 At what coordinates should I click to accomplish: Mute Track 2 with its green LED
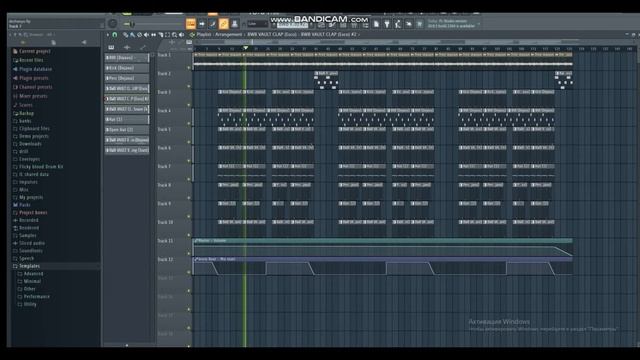(189, 86)
